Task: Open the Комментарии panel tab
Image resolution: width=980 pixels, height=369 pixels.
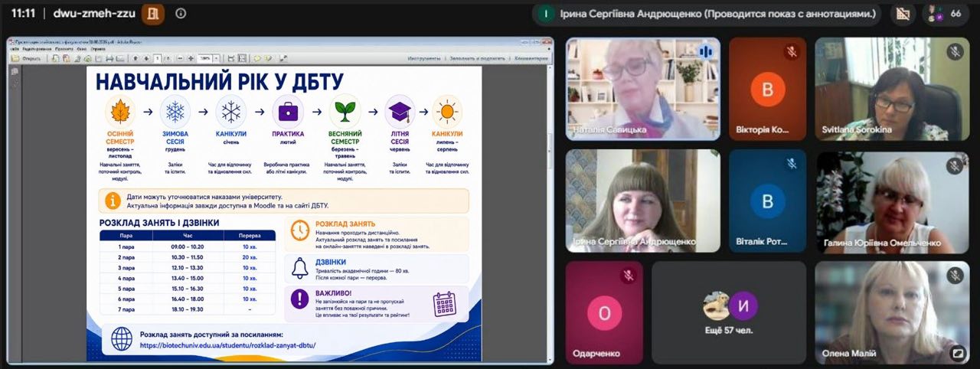Action: click(x=531, y=58)
